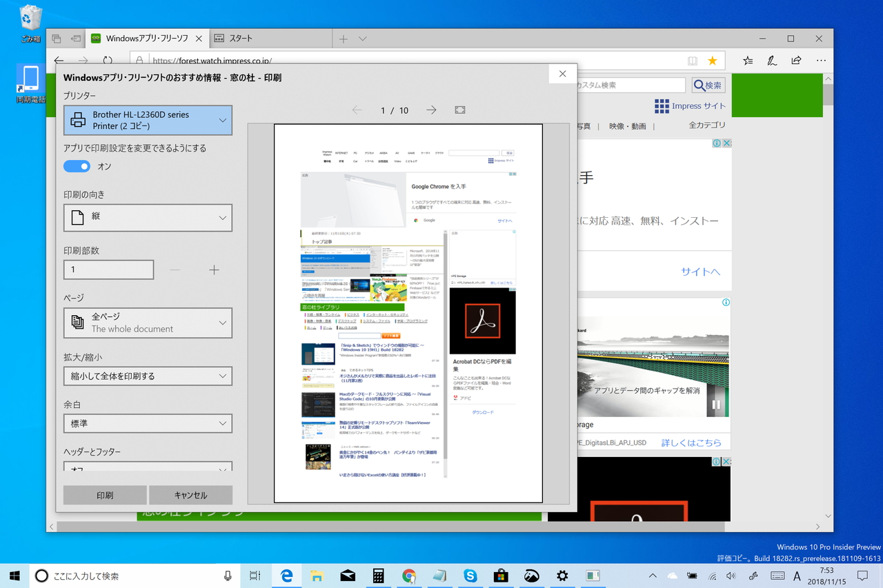Open Calculator from taskbar
Image resolution: width=883 pixels, height=588 pixels.
pos(378,576)
